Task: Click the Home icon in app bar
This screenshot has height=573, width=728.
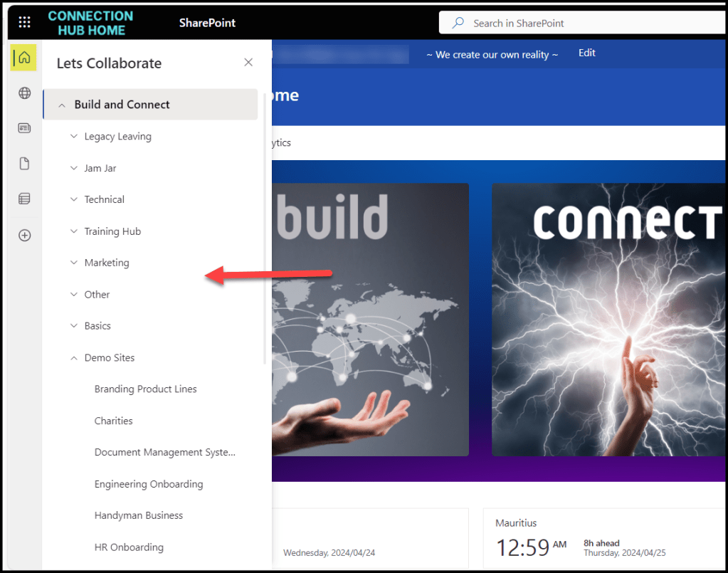Action: [x=24, y=58]
